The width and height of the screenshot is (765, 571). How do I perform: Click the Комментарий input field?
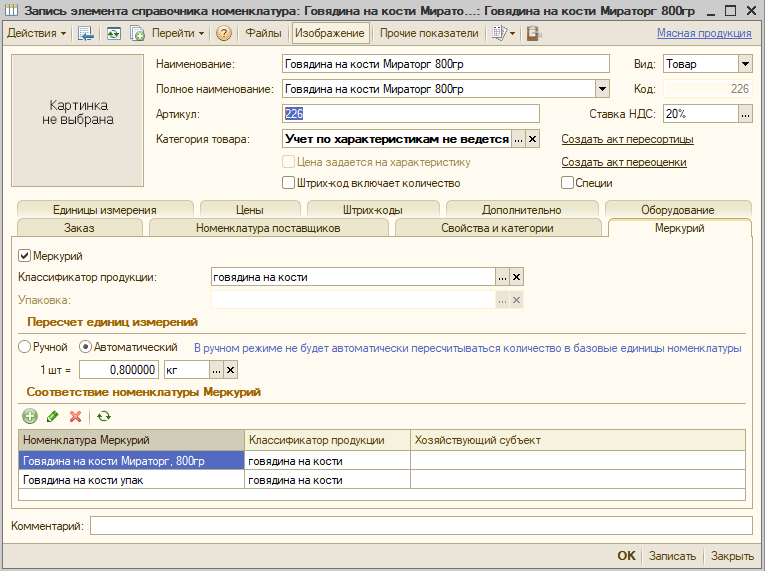(x=422, y=526)
